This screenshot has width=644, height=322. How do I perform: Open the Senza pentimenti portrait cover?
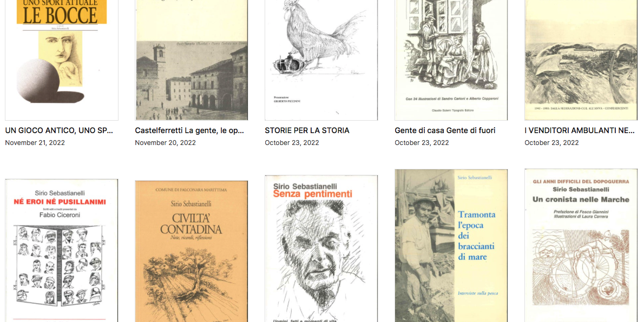tap(321, 248)
